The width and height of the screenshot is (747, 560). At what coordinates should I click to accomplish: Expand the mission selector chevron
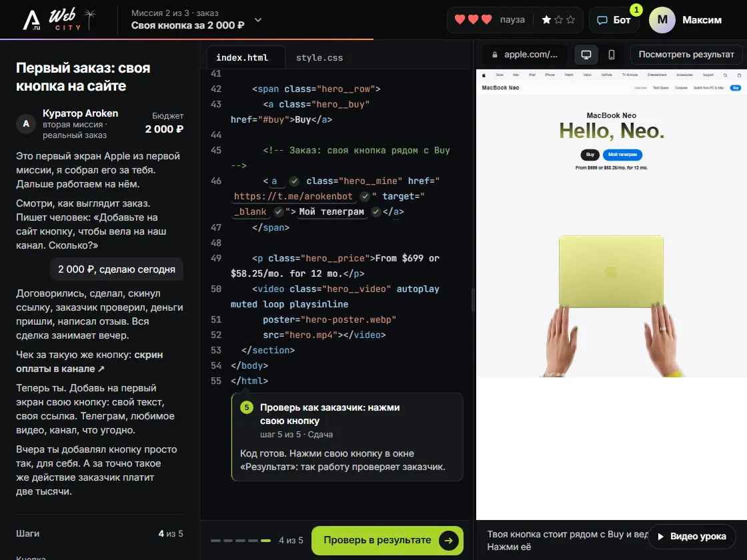tap(258, 20)
